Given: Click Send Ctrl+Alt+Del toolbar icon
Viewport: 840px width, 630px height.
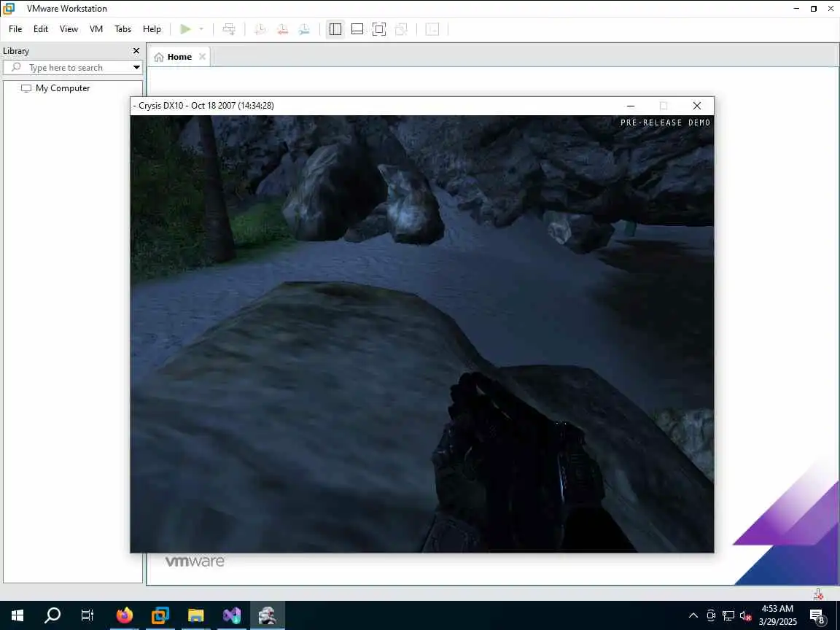Looking at the screenshot, I should pyautogui.click(x=229, y=29).
